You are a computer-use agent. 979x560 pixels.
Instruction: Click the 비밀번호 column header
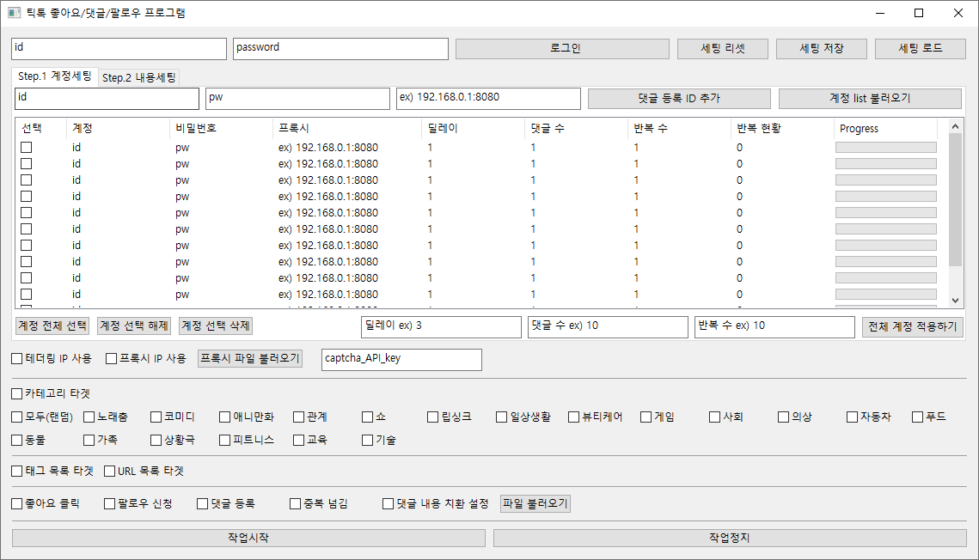(x=221, y=129)
